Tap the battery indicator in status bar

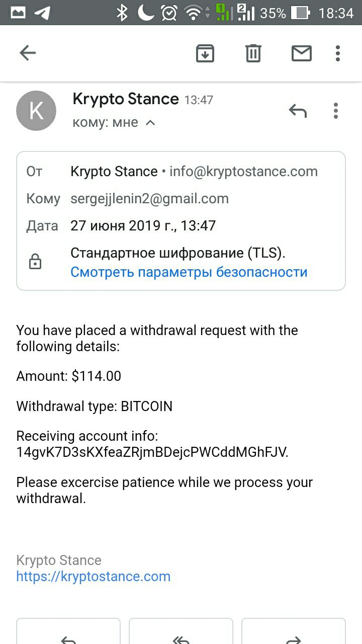click(x=301, y=13)
